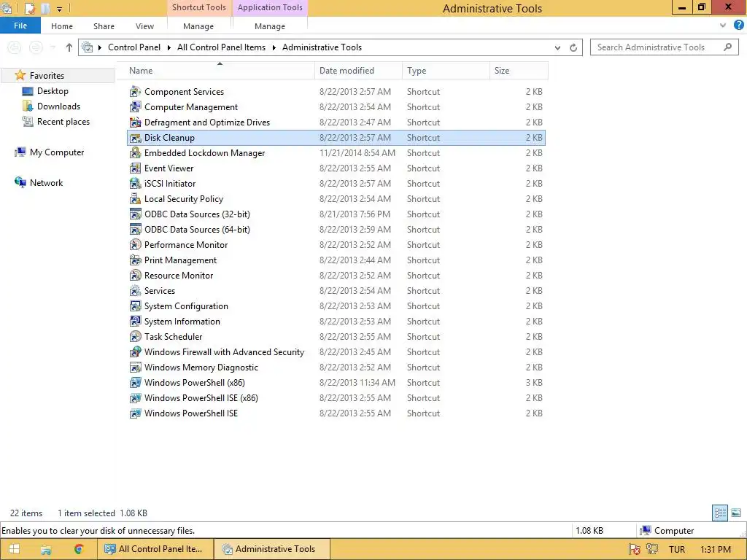This screenshot has height=560, width=747.
Task: Select the Resource Monitor icon
Action: point(135,275)
